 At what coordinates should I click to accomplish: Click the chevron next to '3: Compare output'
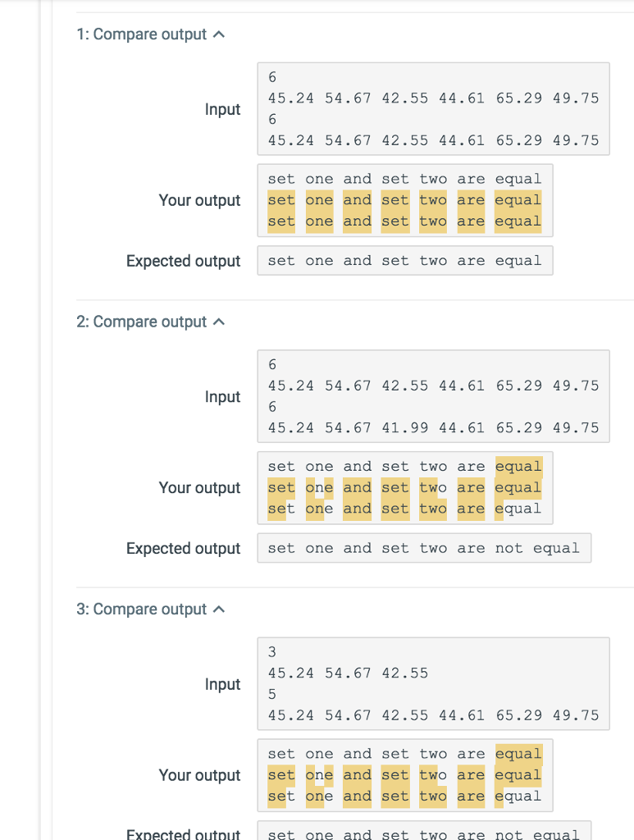pyautogui.click(x=217, y=609)
